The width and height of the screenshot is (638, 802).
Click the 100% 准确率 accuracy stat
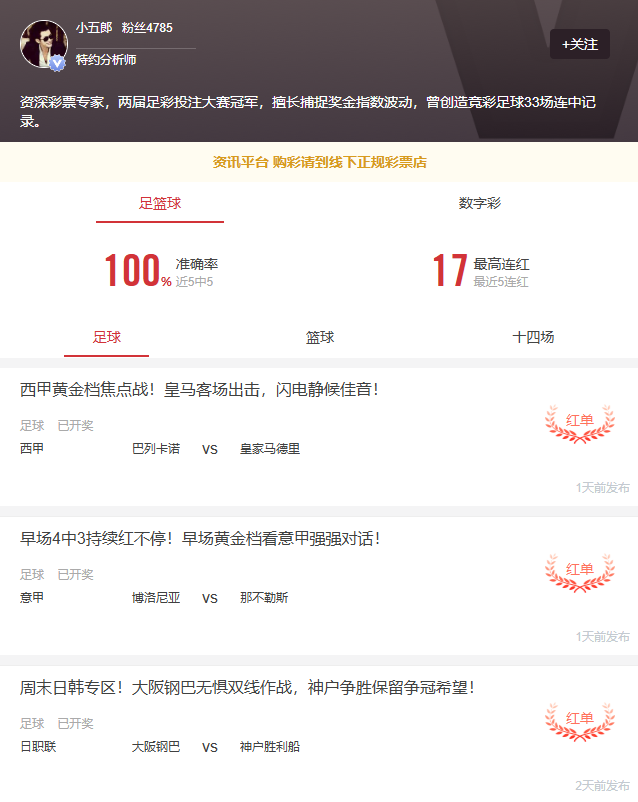tap(160, 271)
